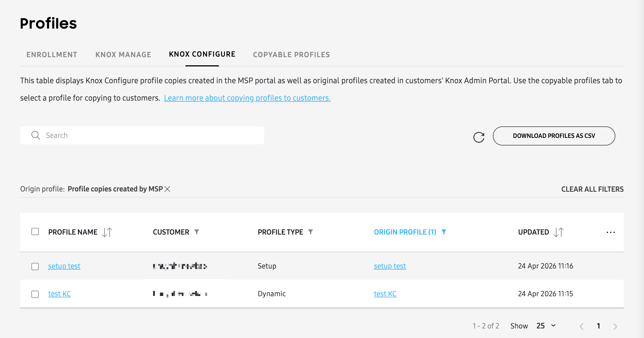This screenshot has height=338, width=644.
Task: Click the Updated column header
Action: point(533,232)
